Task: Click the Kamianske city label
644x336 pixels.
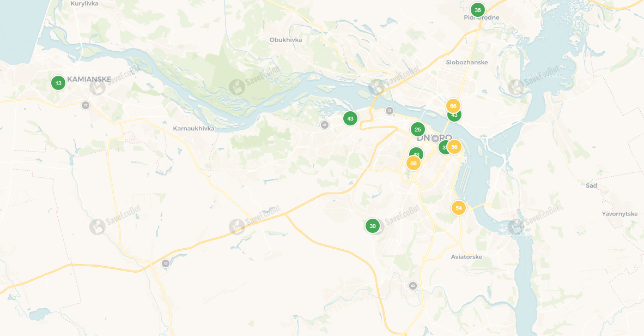Action: 89,79
